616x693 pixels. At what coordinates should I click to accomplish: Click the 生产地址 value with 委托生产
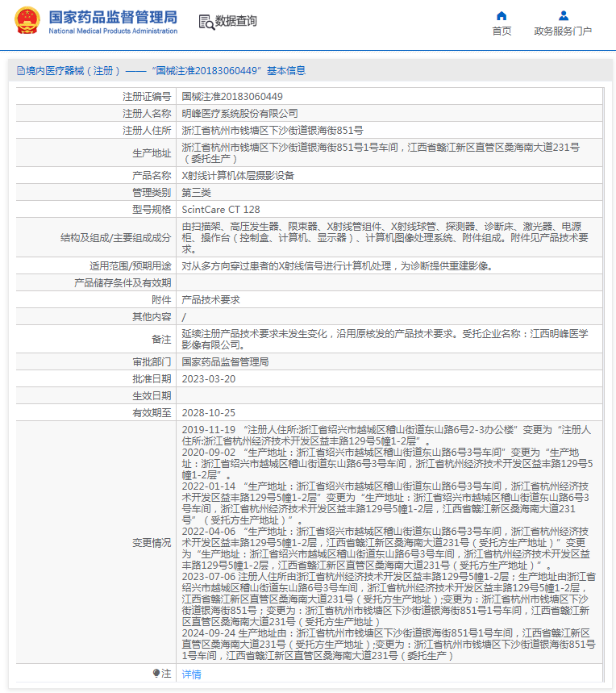(x=381, y=153)
